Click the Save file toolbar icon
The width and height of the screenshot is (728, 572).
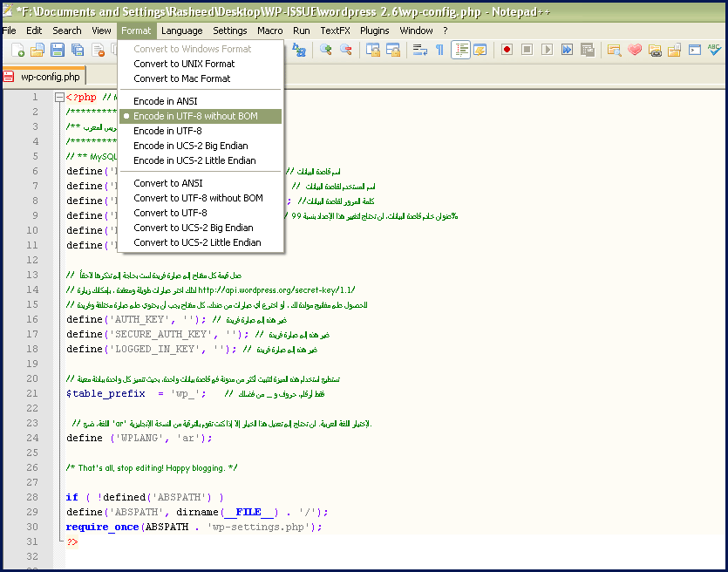point(57,51)
